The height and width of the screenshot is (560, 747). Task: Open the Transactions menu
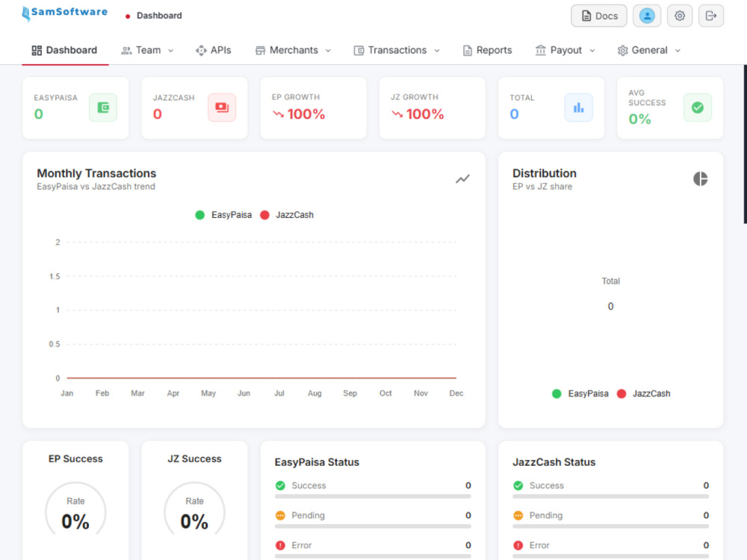point(397,50)
